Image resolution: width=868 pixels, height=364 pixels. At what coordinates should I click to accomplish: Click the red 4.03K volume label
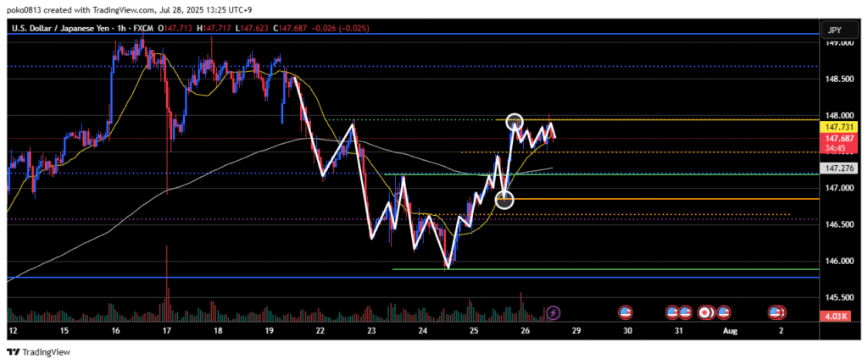click(x=837, y=317)
